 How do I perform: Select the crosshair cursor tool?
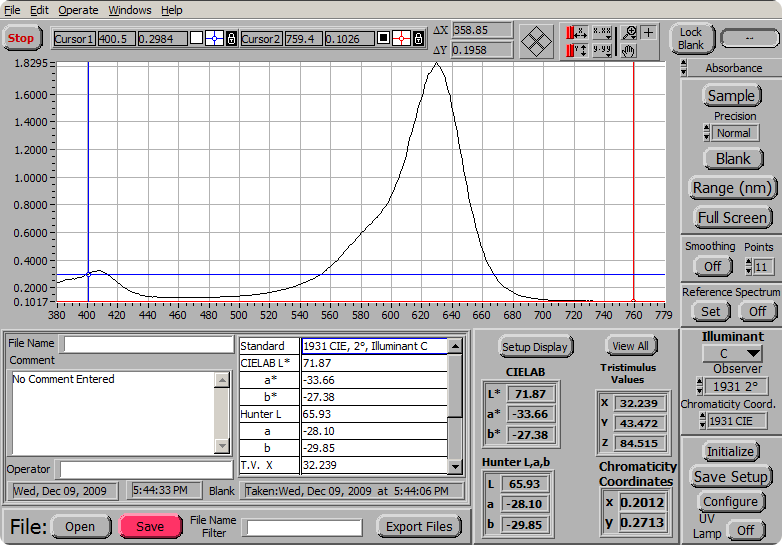coord(649,32)
